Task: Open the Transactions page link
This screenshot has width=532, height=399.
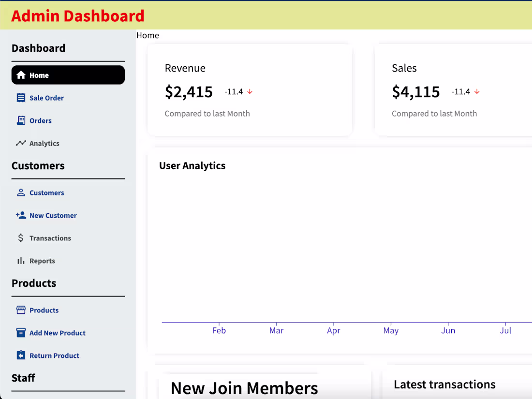Action: [50, 238]
